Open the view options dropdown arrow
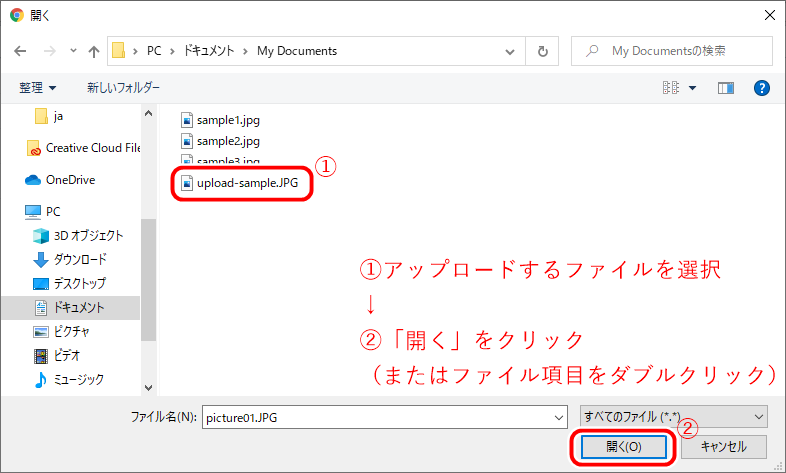786x473 pixels. coord(693,88)
